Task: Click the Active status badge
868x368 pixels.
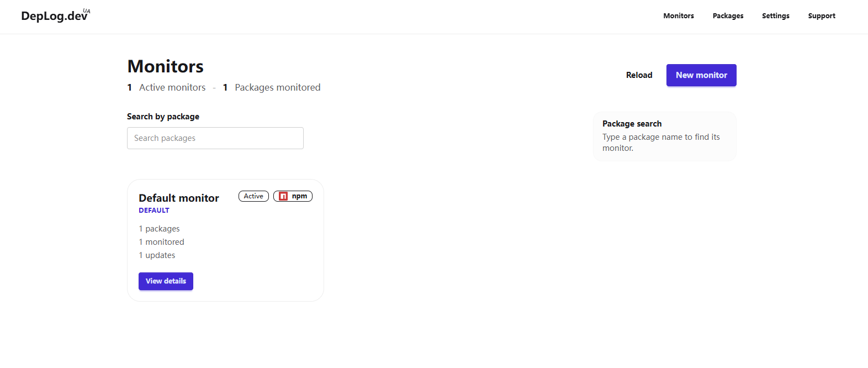Action: [253, 196]
